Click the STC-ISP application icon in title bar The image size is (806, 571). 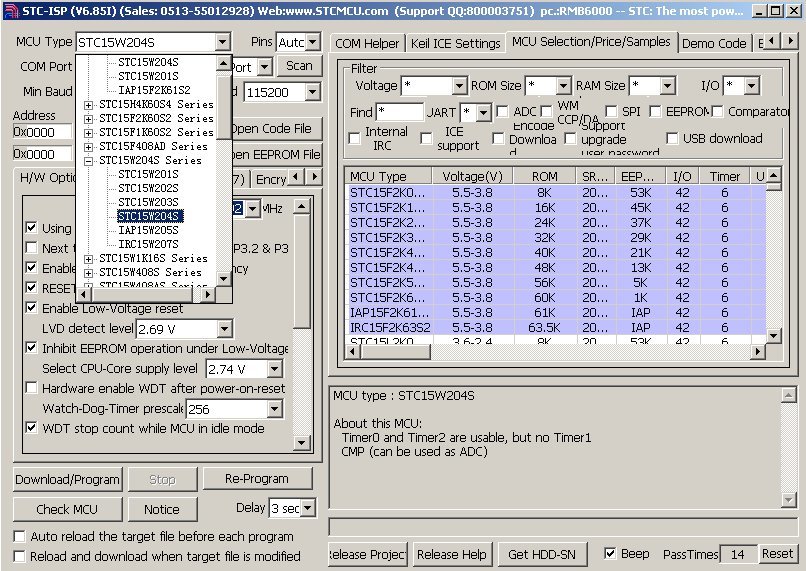click(x=10, y=11)
